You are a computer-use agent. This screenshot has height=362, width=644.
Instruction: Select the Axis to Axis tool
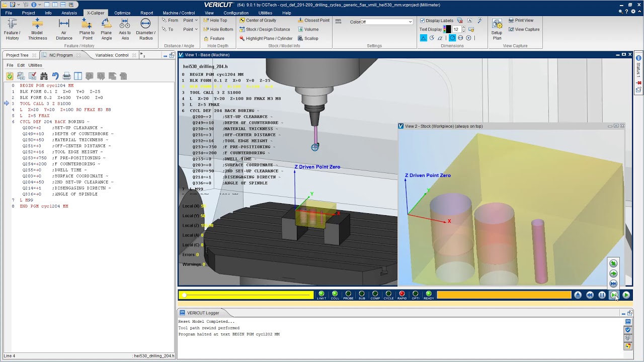pyautogui.click(x=125, y=29)
